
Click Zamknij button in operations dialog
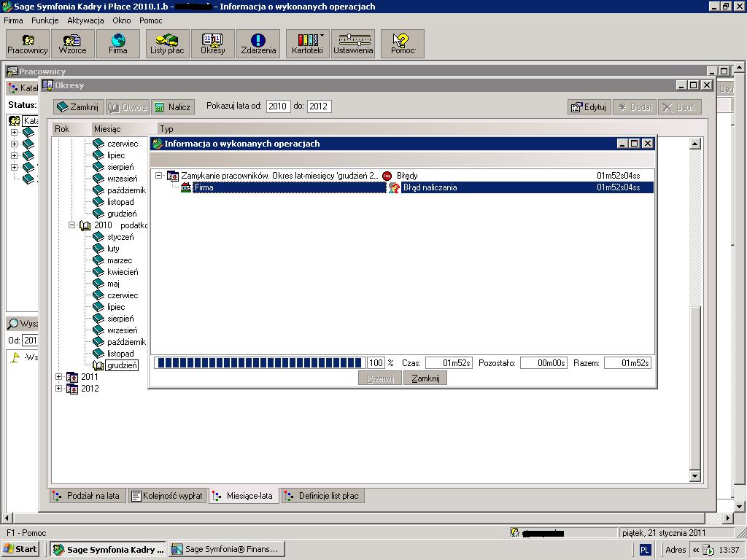pyautogui.click(x=425, y=378)
